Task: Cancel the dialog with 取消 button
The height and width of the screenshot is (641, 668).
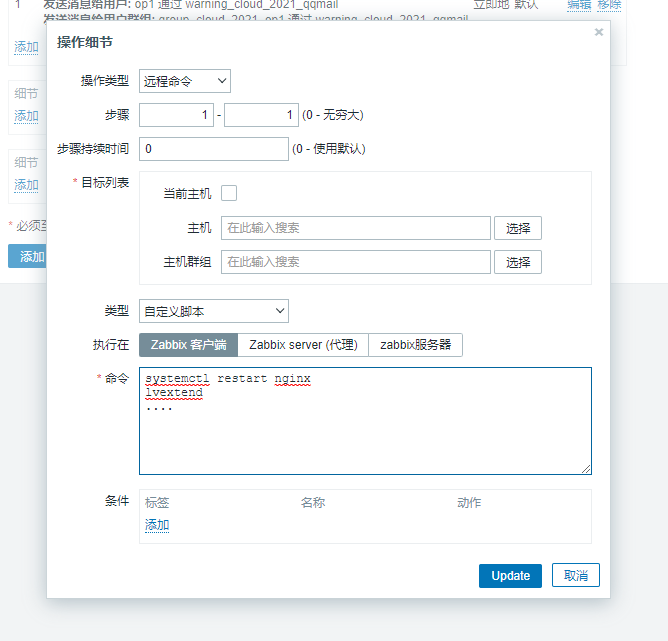Action: tap(576, 576)
